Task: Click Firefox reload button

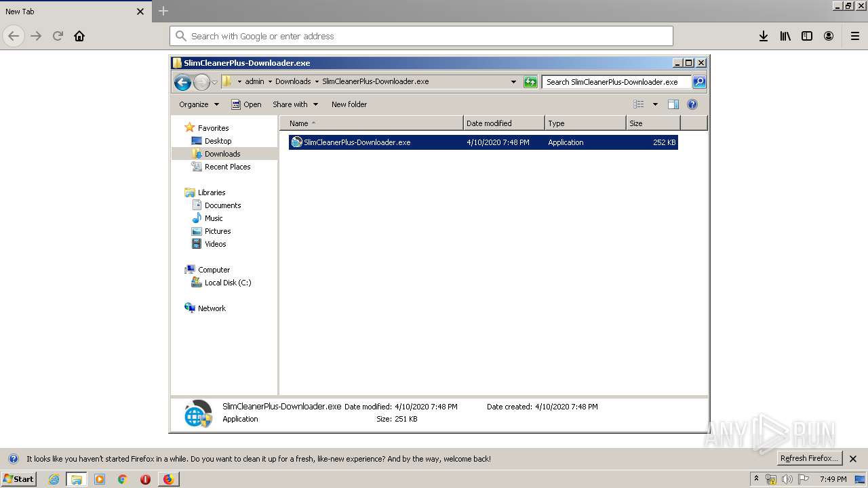Action: coord(58,36)
